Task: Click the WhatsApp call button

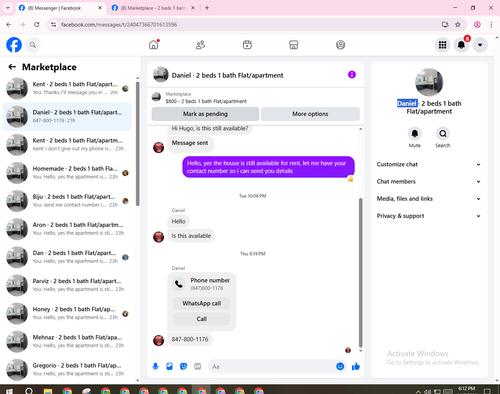Action: pos(202,303)
